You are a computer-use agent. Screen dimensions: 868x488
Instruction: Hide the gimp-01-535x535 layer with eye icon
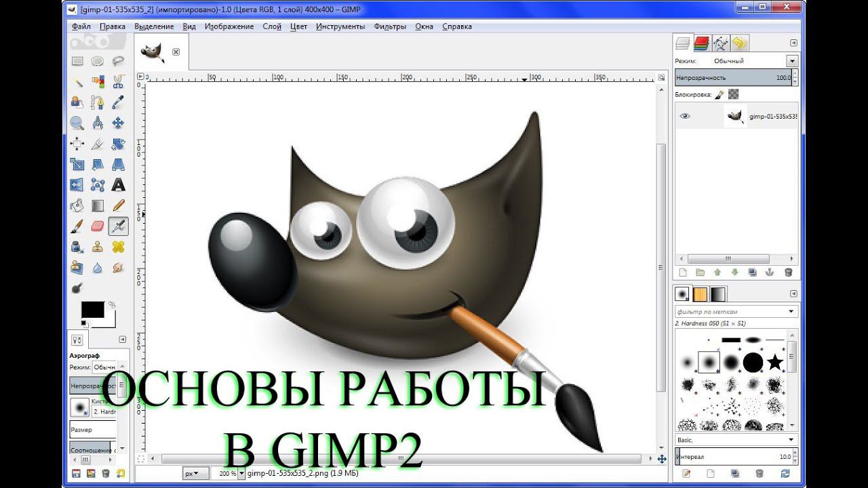coord(685,116)
